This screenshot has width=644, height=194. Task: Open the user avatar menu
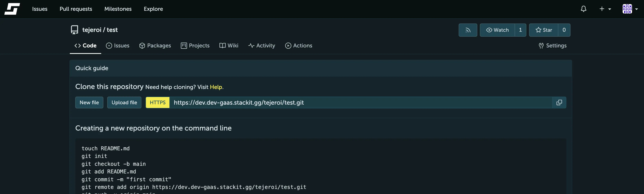(x=630, y=9)
